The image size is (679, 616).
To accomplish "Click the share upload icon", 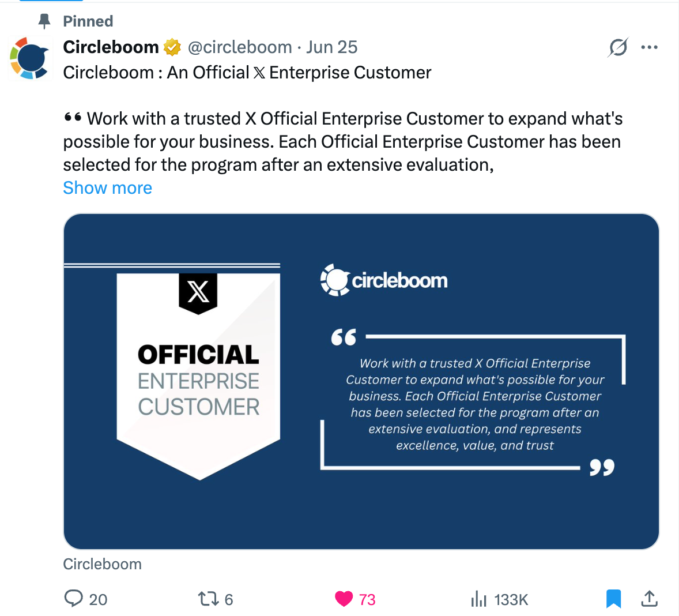I will 649,599.
